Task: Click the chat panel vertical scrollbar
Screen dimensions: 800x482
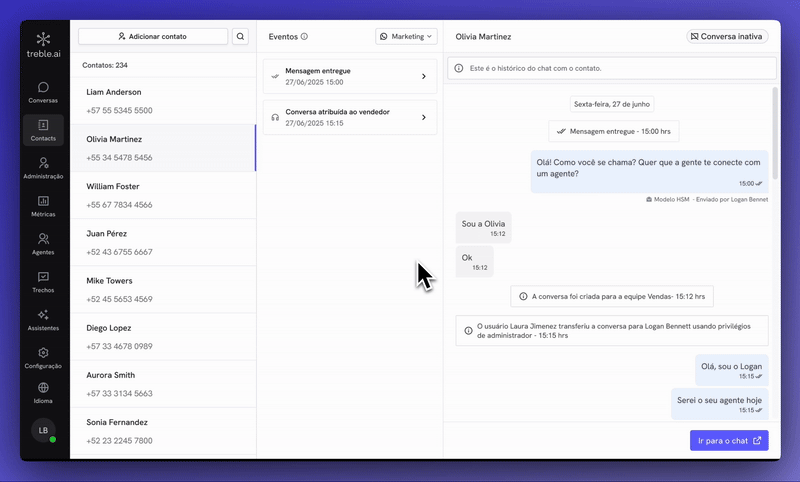Action: [x=776, y=134]
